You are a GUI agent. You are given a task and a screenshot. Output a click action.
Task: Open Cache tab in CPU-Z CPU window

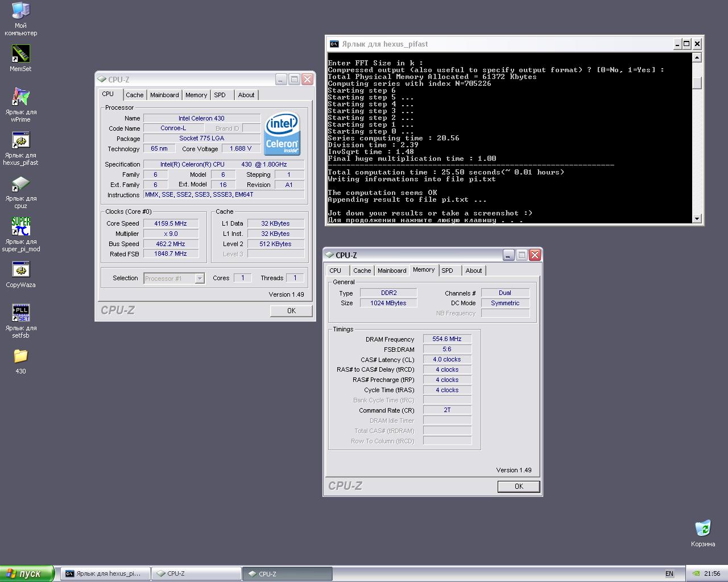point(135,95)
